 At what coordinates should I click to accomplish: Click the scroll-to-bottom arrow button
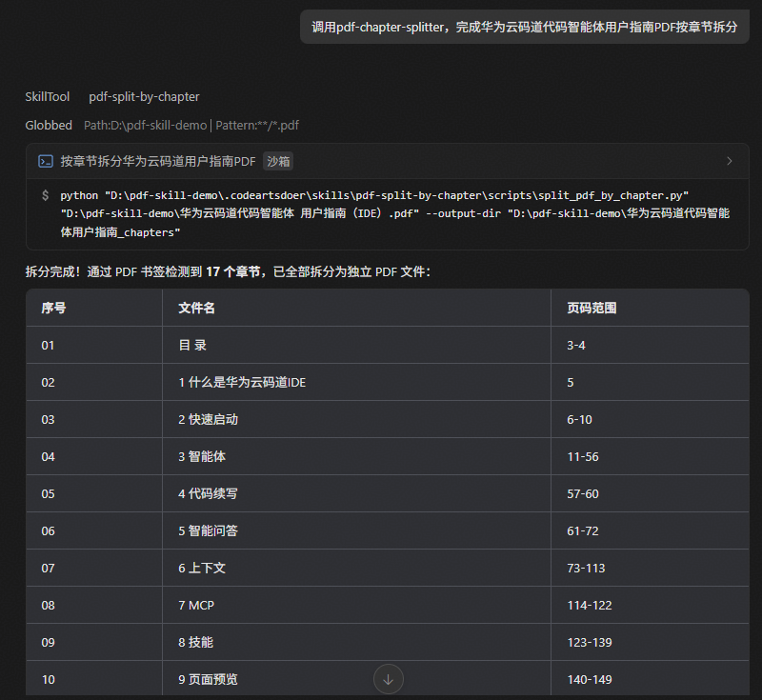(389, 679)
